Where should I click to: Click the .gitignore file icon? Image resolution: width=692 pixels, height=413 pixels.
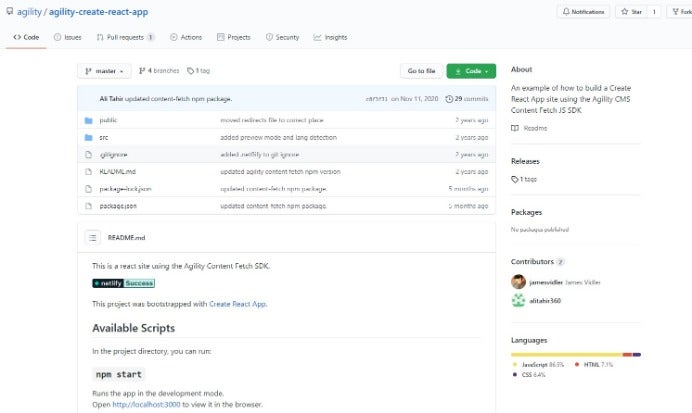click(88, 155)
